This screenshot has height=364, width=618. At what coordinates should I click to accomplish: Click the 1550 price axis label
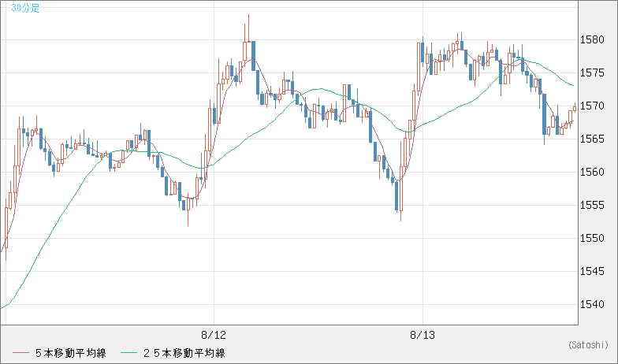[593, 238]
